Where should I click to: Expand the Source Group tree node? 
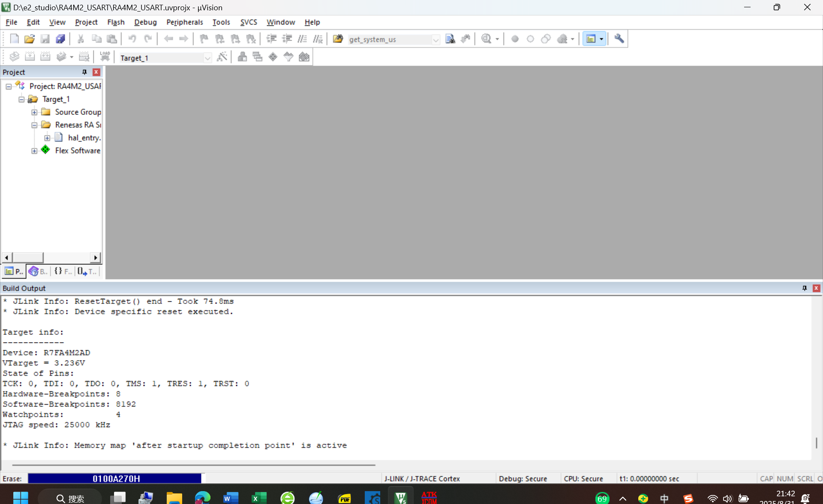pyautogui.click(x=34, y=112)
